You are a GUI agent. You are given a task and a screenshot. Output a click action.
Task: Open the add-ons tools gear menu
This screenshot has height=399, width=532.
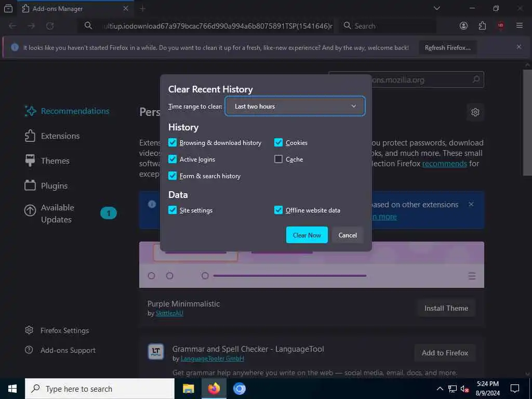click(475, 112)
